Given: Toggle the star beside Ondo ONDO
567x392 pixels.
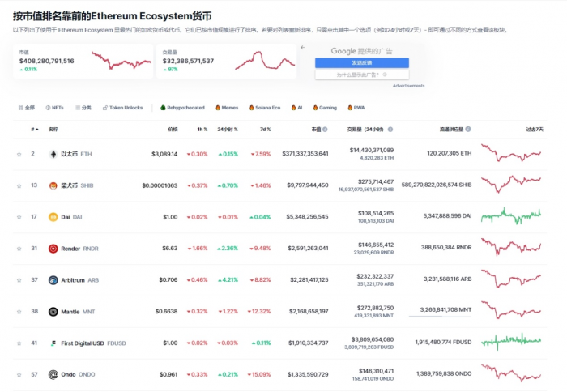Looking at the screenshot, I should tap(19, 375).
